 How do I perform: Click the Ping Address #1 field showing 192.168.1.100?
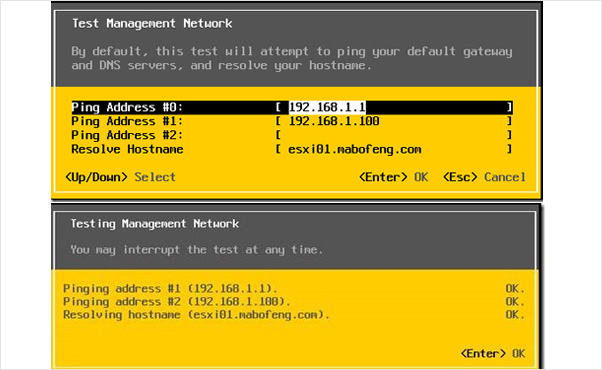pyautogui.click(x=394, y=121)
